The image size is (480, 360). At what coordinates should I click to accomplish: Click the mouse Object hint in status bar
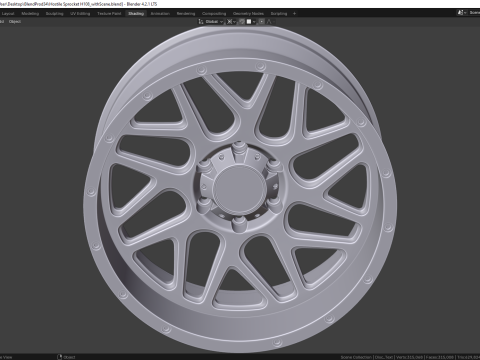[x=66, y=357]
